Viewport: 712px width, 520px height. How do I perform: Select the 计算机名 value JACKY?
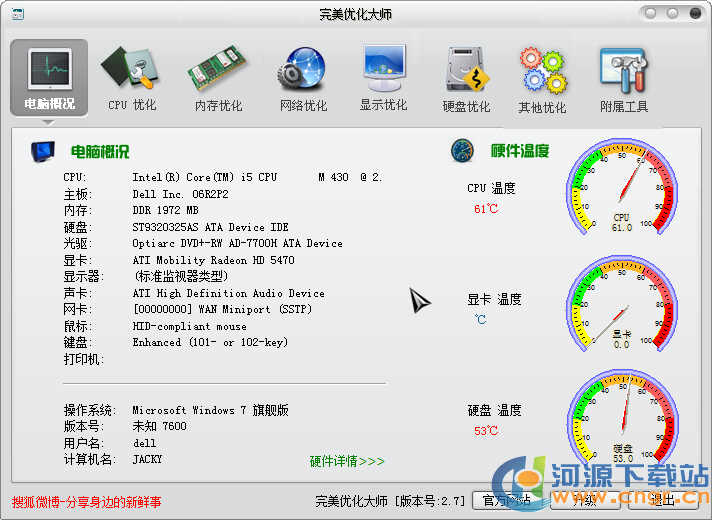pos(147,459)
